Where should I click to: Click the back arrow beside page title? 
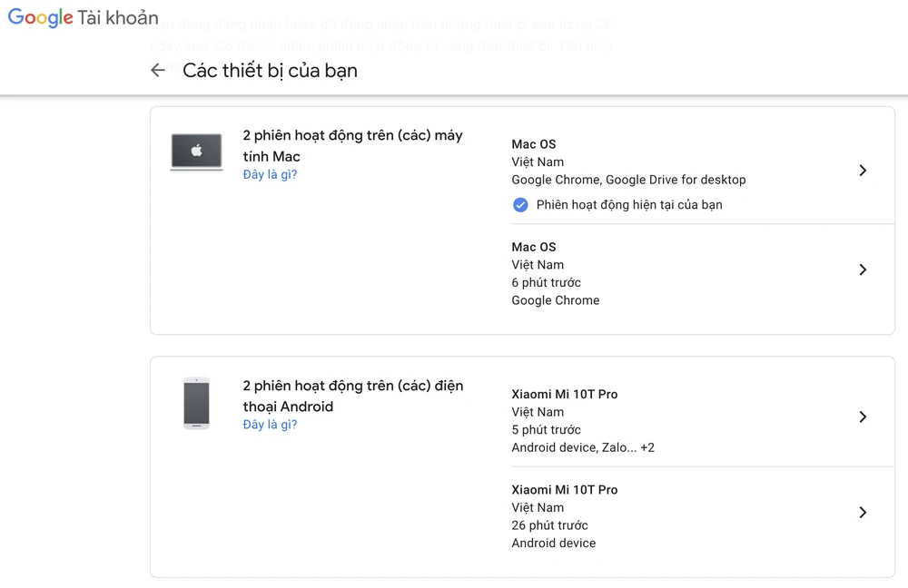click(157, 69)
